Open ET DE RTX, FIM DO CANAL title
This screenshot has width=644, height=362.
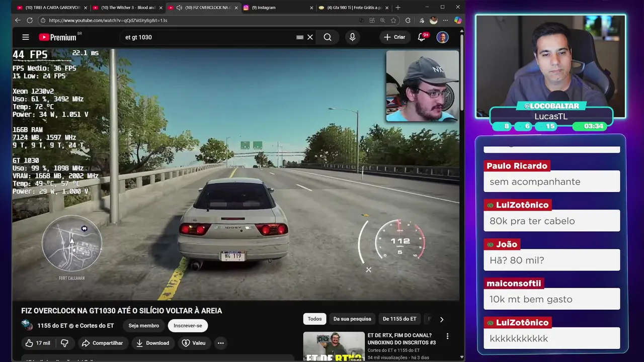pos(401,339)
